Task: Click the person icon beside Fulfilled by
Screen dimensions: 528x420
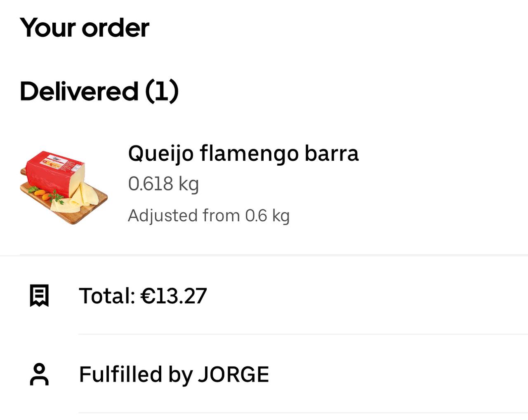Action: (39, 374)
